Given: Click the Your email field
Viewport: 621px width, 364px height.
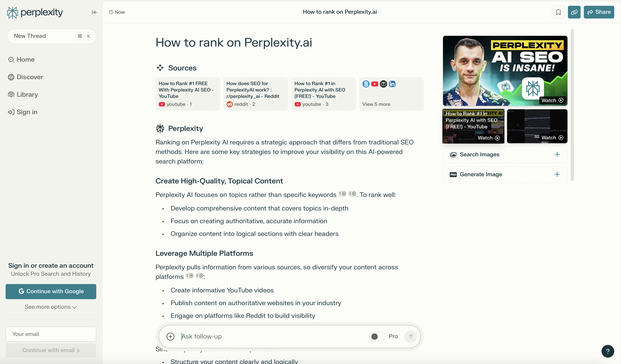Looking at the screenshot, I should coord(51,334).
